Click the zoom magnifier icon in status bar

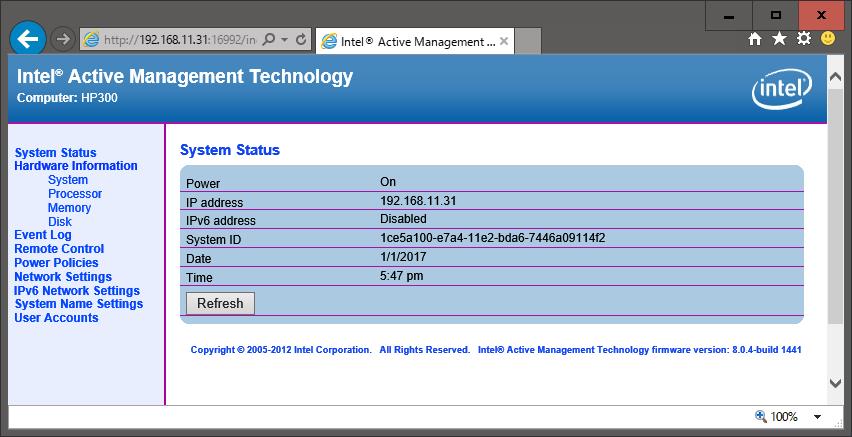[761, 416]
